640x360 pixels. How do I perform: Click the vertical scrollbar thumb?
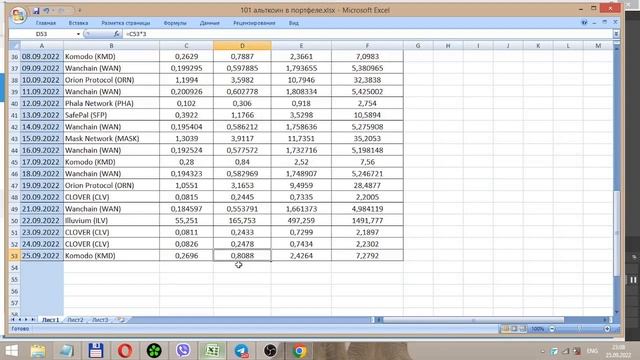tap(617, 233)
